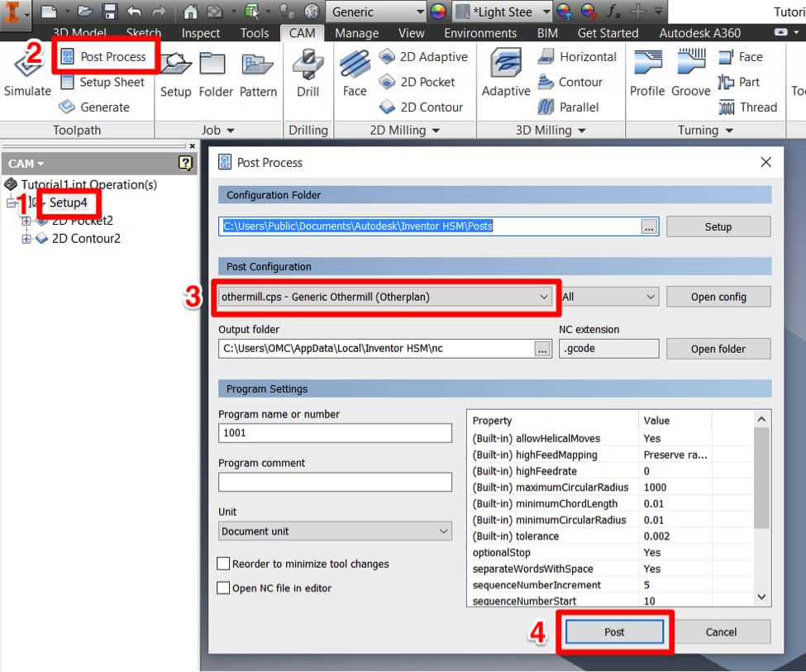Screen dimensions: 806x672
Task: Close the Post Process dialog
Action: [765, 162]
